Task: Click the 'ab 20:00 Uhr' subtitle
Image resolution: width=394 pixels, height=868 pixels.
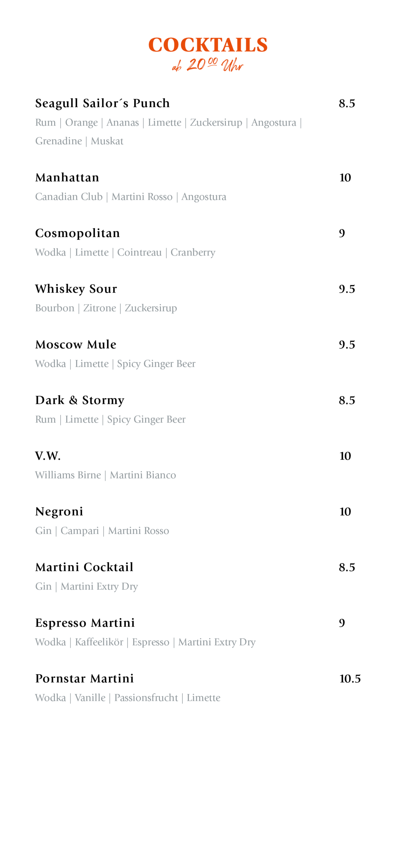Action: click(208, 65)
